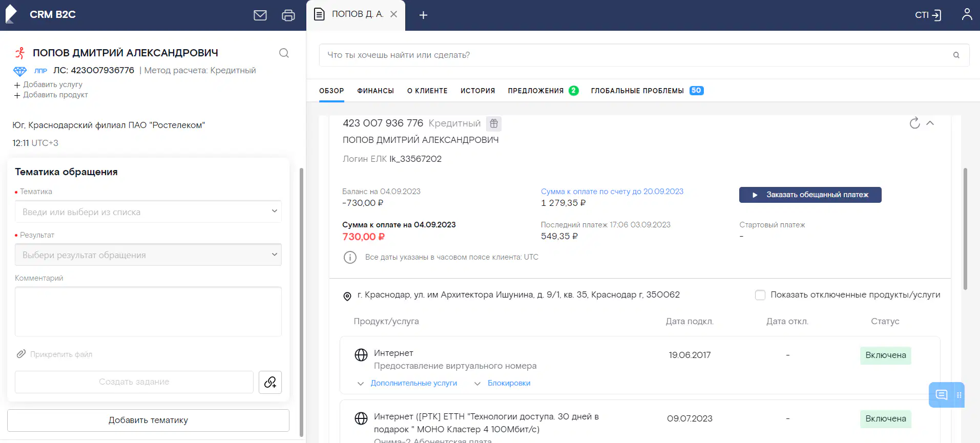Click the ЛС: 423007936776 text
980x443 pixels.
pos(94,70)
